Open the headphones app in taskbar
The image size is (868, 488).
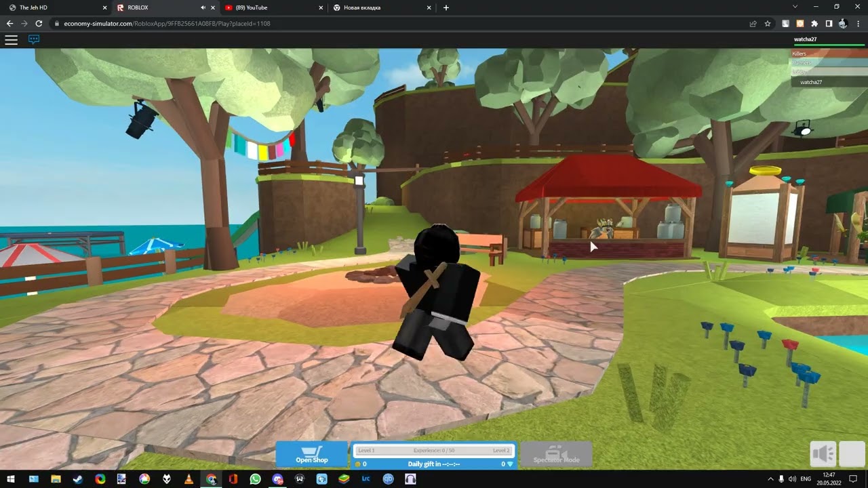[x=410, y=479]
